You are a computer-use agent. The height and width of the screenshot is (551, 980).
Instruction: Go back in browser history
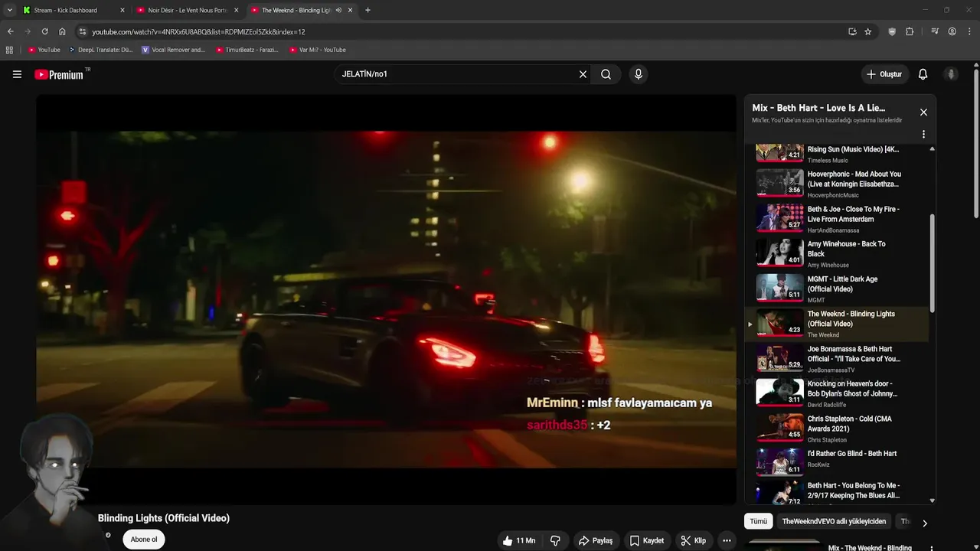11,31
